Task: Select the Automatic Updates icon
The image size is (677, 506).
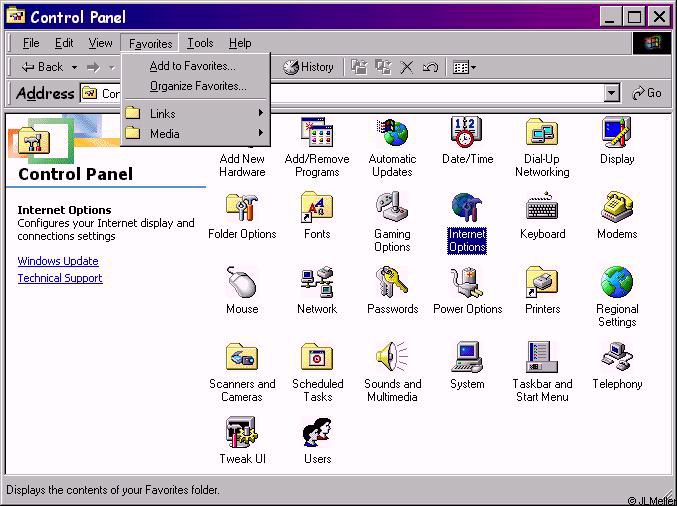Action: pos(392,133)
